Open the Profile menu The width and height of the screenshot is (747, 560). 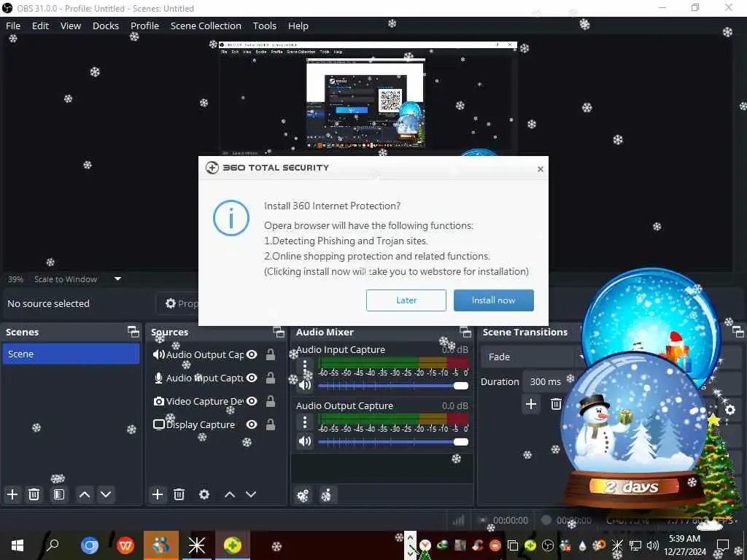(145, 26)
